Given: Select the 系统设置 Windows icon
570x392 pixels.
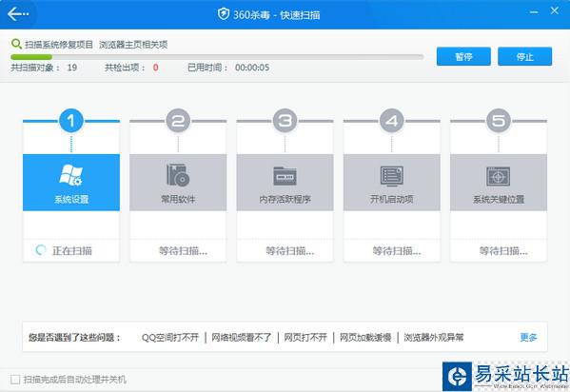Looking at the screenshot, I should 70,174.
